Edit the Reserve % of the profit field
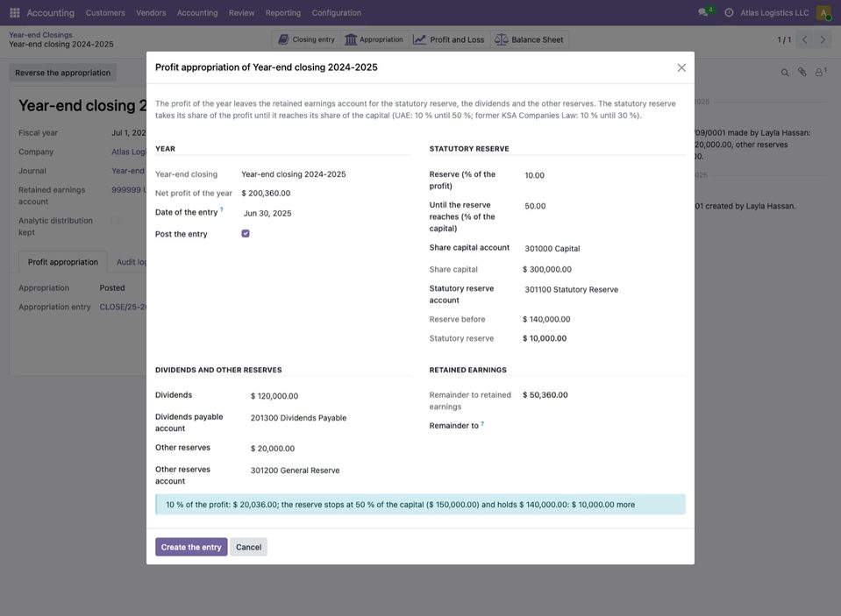The width and height of the screenshot is (841, 616). 603,175
